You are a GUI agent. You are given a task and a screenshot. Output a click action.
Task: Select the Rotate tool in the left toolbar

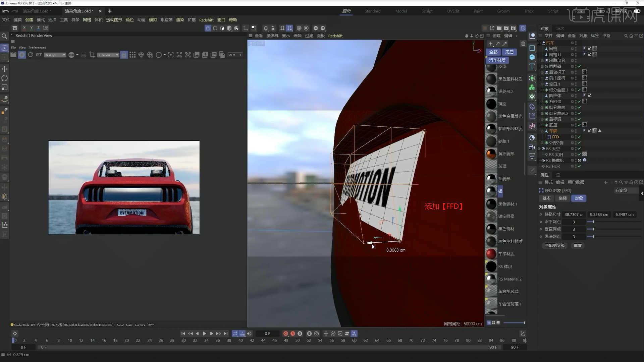[x=4, y=78]
